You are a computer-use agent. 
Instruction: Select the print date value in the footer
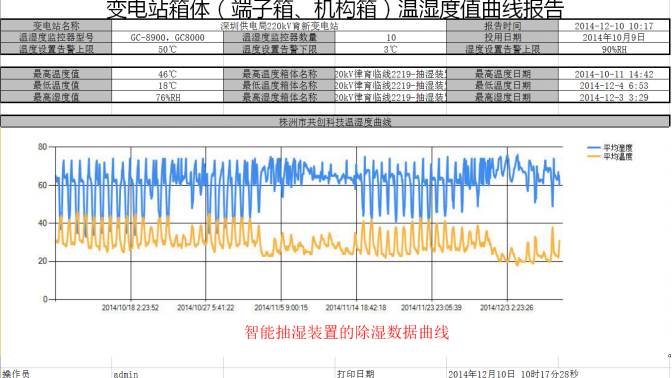click(x=513, y=374)
